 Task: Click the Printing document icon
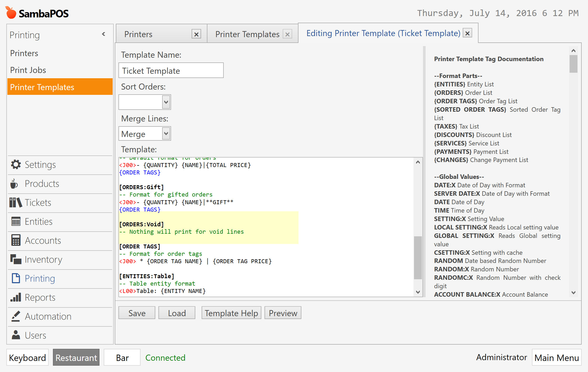tap(16, 278)
